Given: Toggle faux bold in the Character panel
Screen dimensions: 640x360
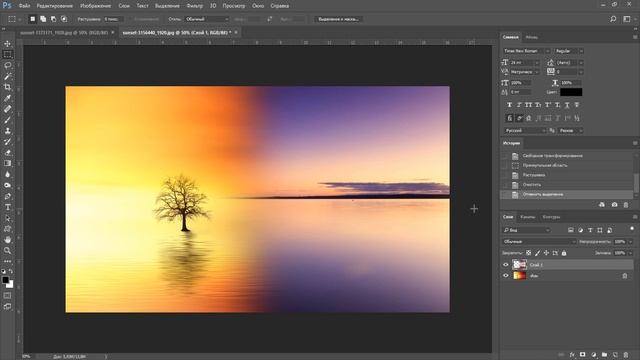Looking at the screenshot, I should click(509, 105).
